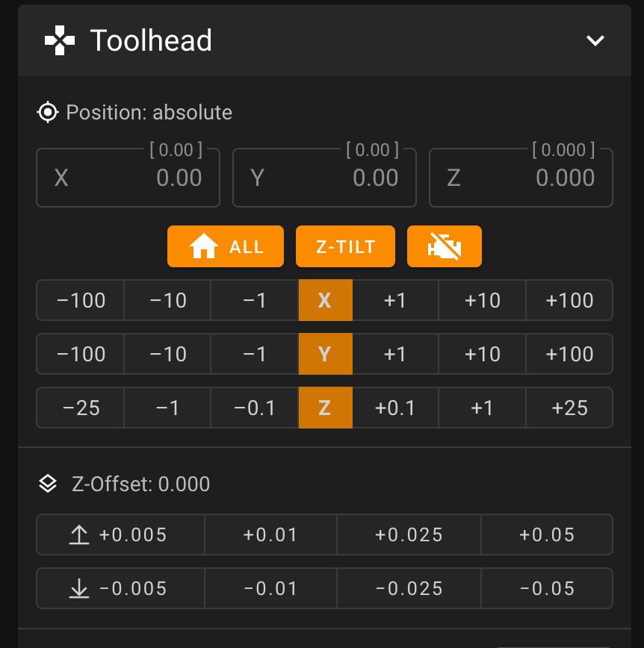Viewport: 644px width, 648px height.
Task: Increase Z-offset by +0.025
Action: [x=409, y=535]
